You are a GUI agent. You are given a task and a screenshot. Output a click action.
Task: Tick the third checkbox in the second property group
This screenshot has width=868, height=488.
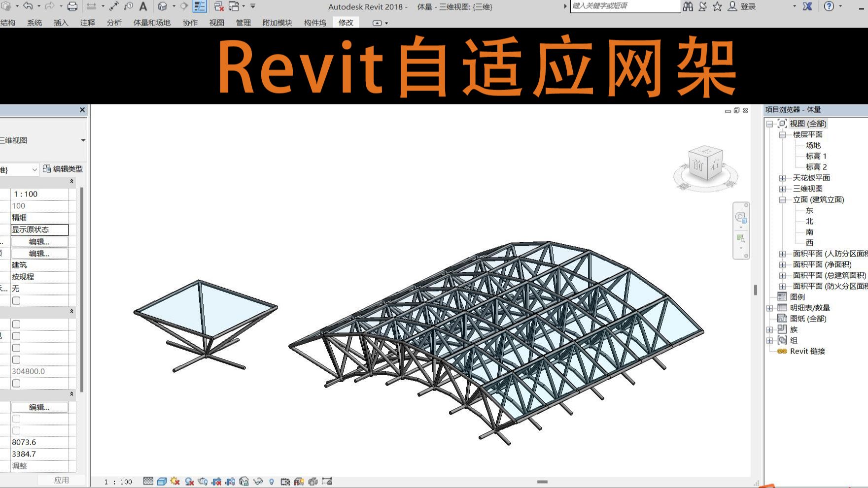pos(16,348)
